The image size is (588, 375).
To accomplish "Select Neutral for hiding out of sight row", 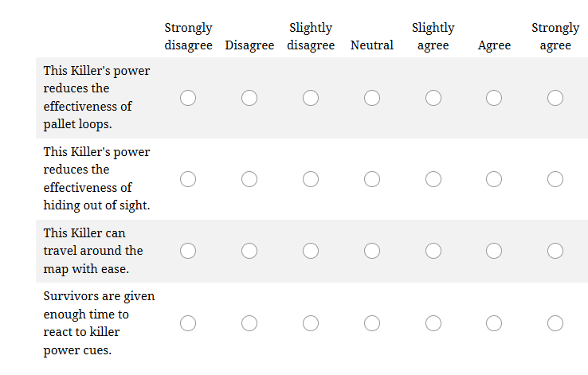I will (x=372, y=179).
